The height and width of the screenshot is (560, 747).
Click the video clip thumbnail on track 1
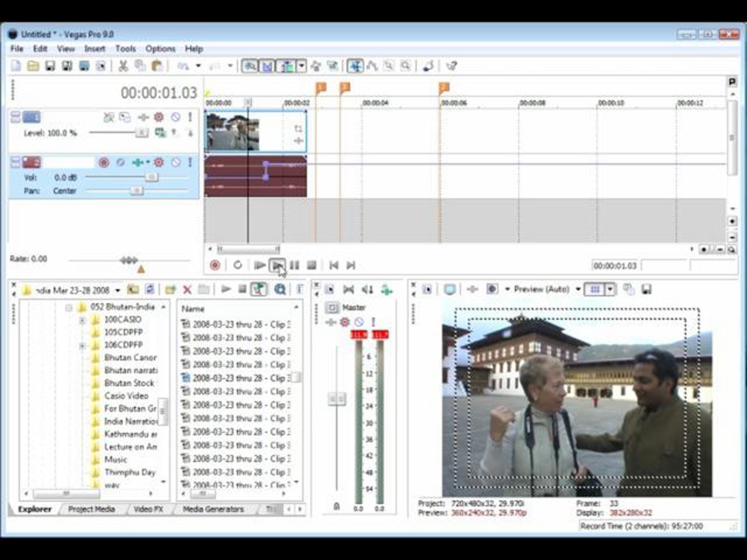(233, 132)
